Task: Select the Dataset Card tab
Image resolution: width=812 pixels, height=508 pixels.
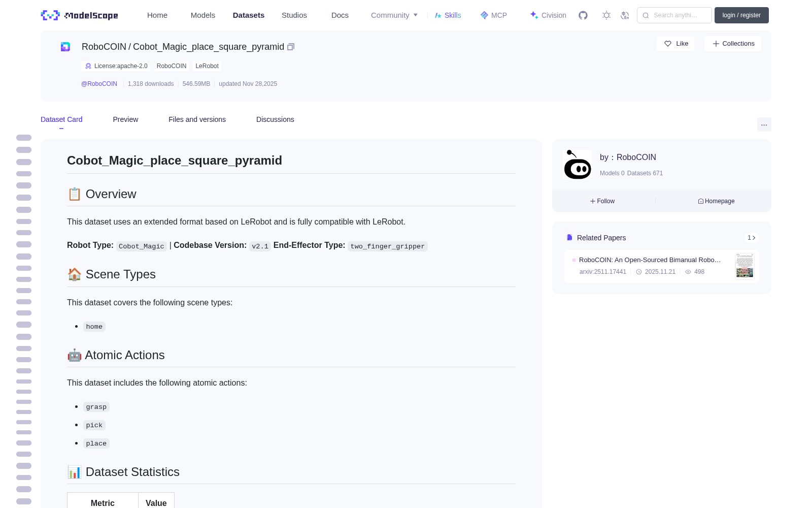Action: (x=61, y=119)
